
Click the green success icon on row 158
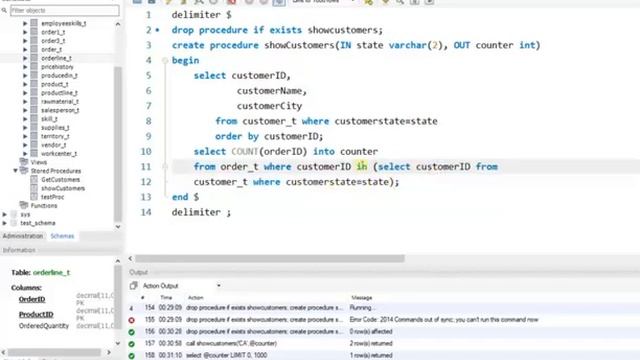[131, 356]
